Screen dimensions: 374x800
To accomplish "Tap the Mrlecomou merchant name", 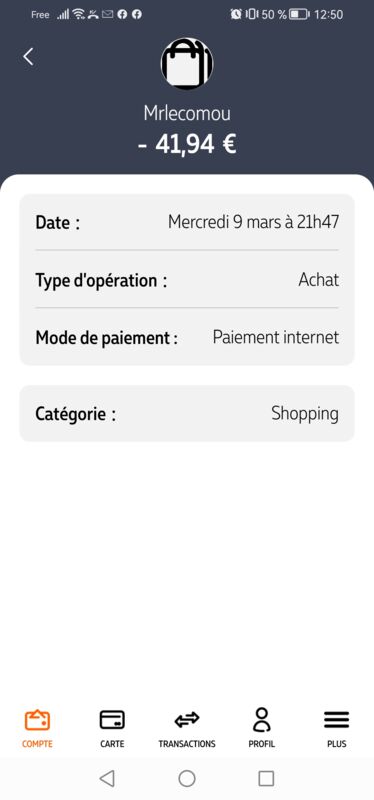I will point(187,113).
